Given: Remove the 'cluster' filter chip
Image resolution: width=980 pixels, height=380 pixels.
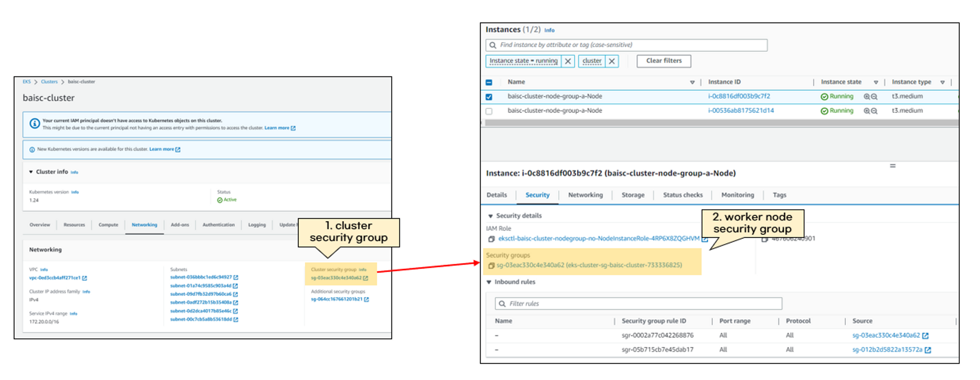Looking at the screenshot, I should click(612, 61).
